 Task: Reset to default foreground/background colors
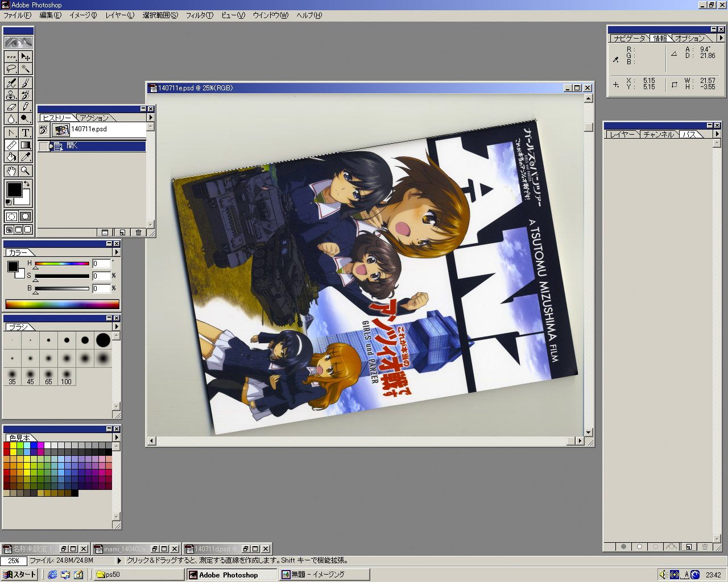pyautogui.click(x=9, y=202)
